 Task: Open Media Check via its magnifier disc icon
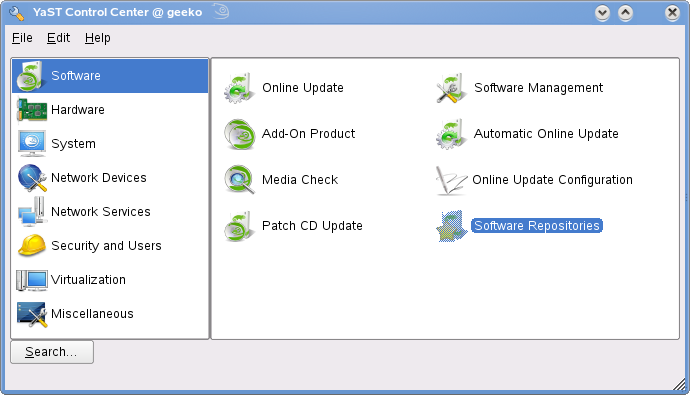coord(239,179)
